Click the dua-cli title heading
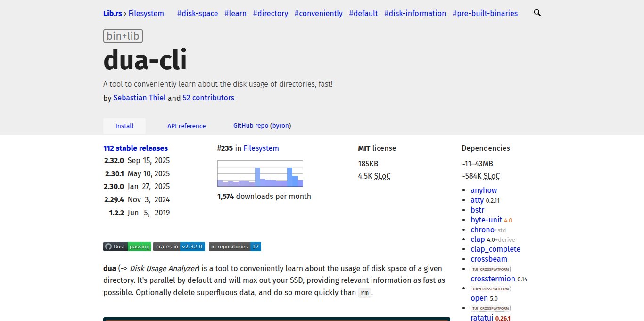This screenshot has height=321, width=644. (145, 60)
